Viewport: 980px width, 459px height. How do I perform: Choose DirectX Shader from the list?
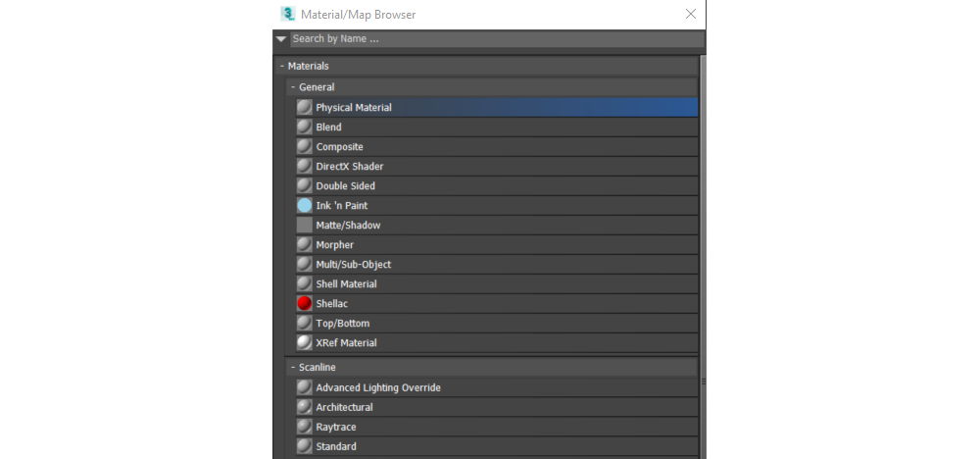tap(349, 167)
